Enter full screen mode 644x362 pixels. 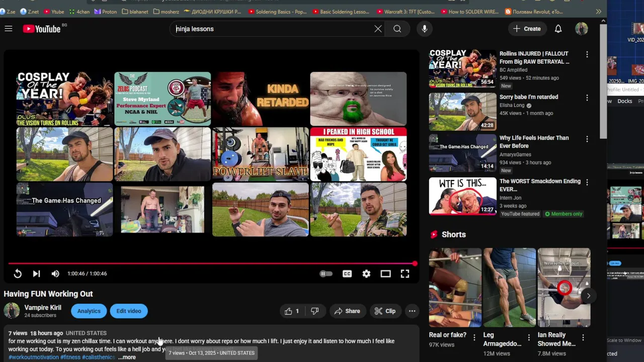405,274
